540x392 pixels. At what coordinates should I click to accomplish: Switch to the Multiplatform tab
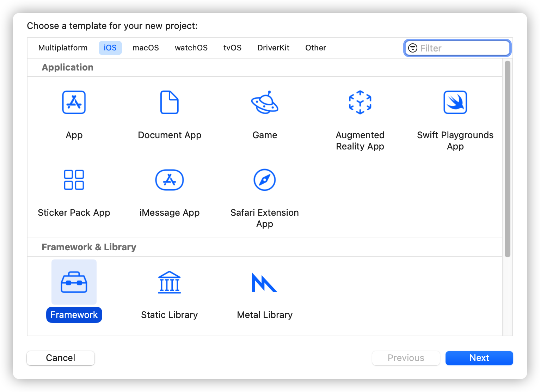tap(63, 48)
